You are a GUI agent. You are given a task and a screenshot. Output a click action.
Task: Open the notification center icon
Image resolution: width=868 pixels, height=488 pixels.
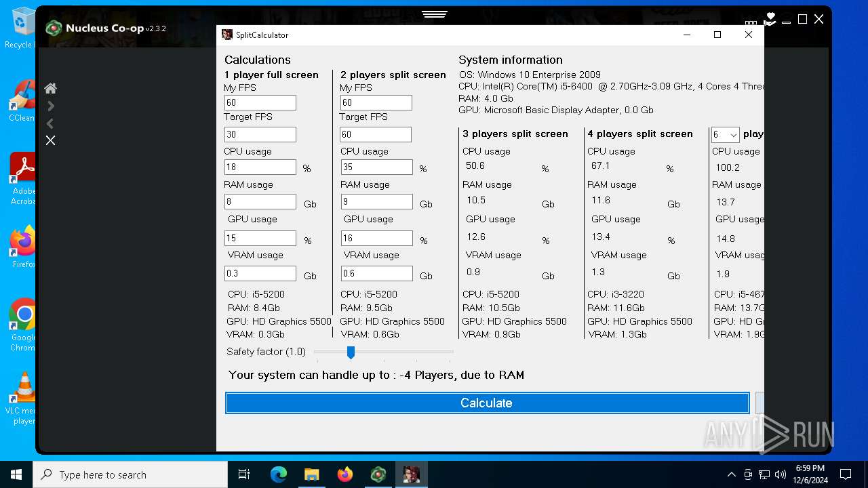tap(846, 474)
